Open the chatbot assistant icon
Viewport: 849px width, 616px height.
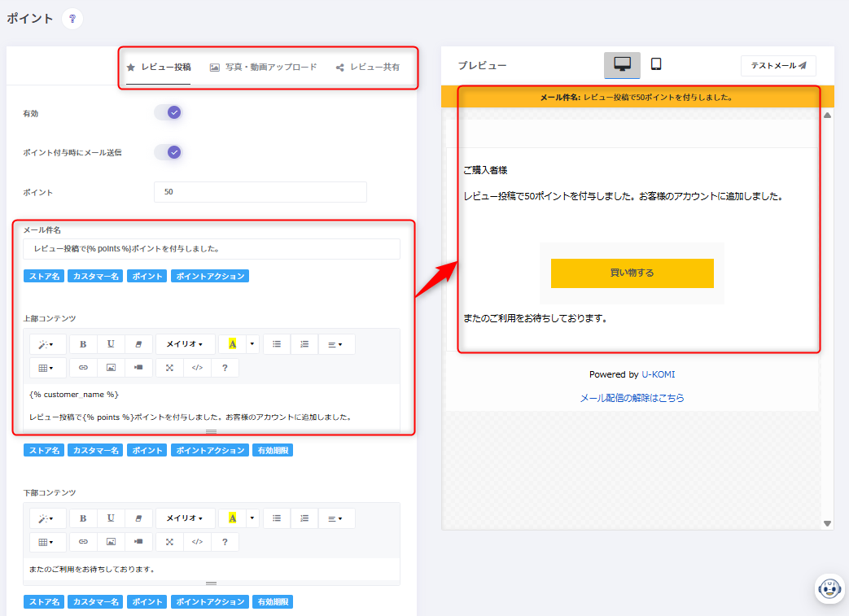click(829, 588)
